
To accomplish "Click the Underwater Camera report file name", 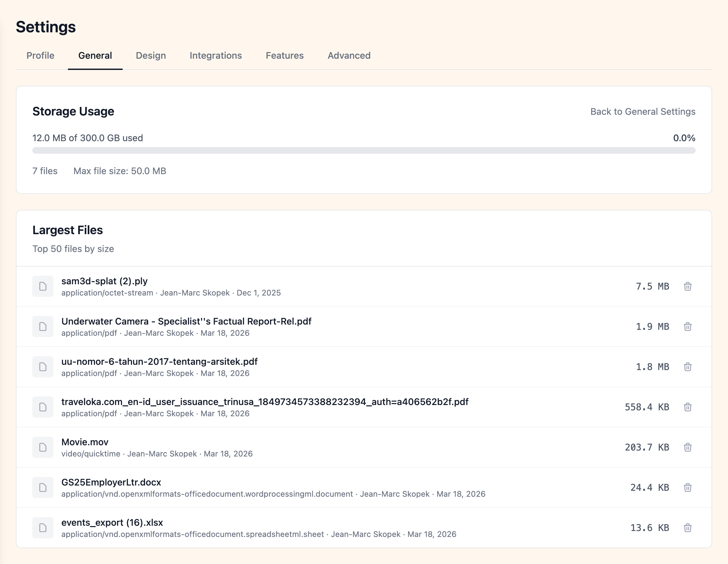I will point(186,321).
